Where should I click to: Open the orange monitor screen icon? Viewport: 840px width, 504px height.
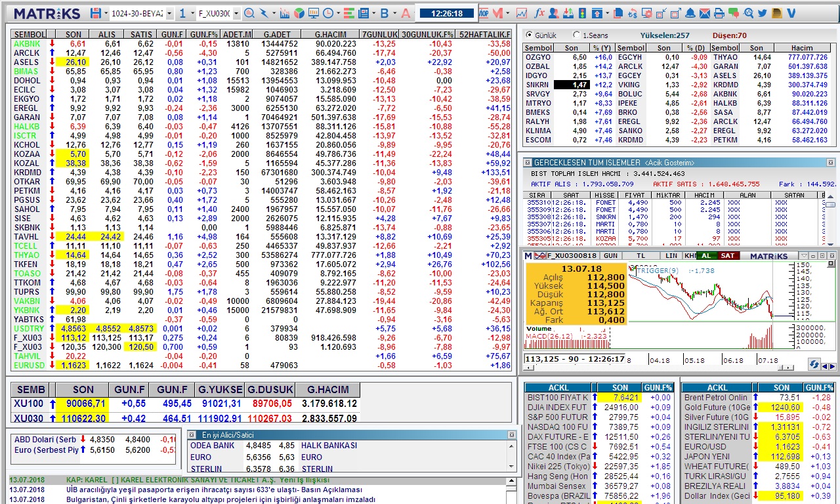point(314,13)
